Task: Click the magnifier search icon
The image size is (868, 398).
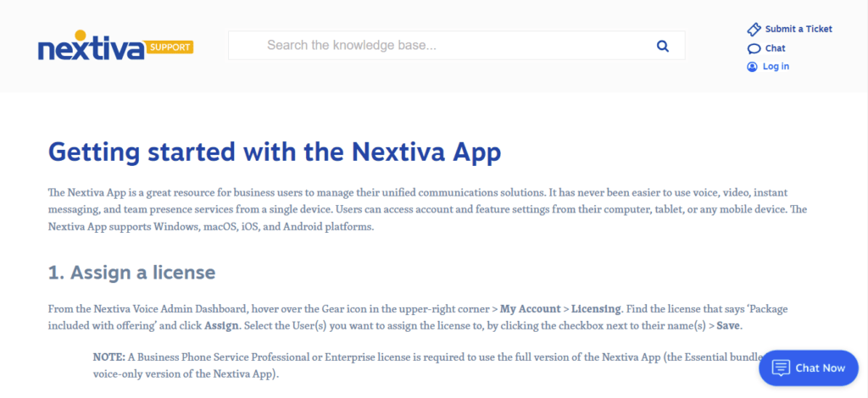Action: click(663, 46)
